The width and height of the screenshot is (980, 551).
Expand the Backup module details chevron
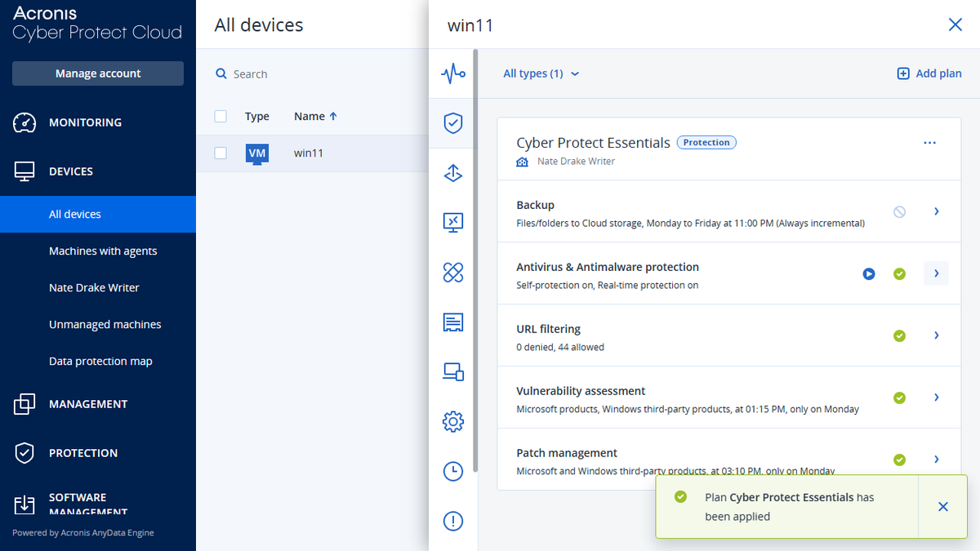pyautogui.click(x=936, y=211)
